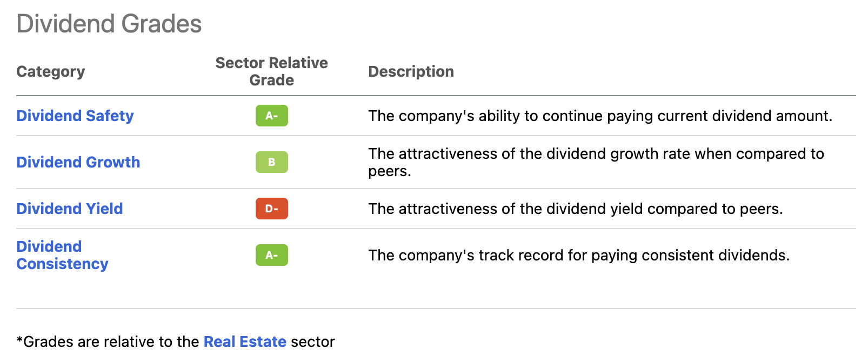Click the Dividend Safety description text
This screenshot has width=868, height=362.
coord(600,116)
